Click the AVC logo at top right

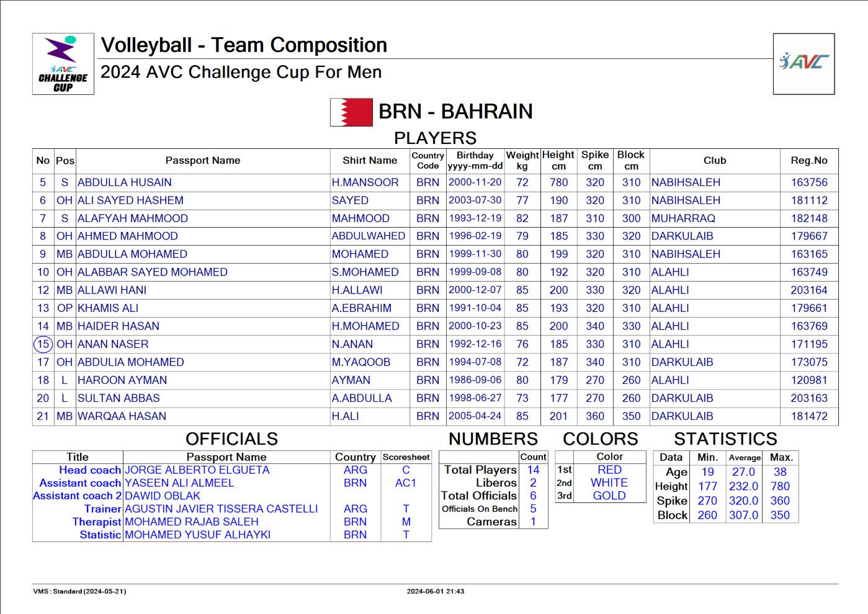[803, 63]
